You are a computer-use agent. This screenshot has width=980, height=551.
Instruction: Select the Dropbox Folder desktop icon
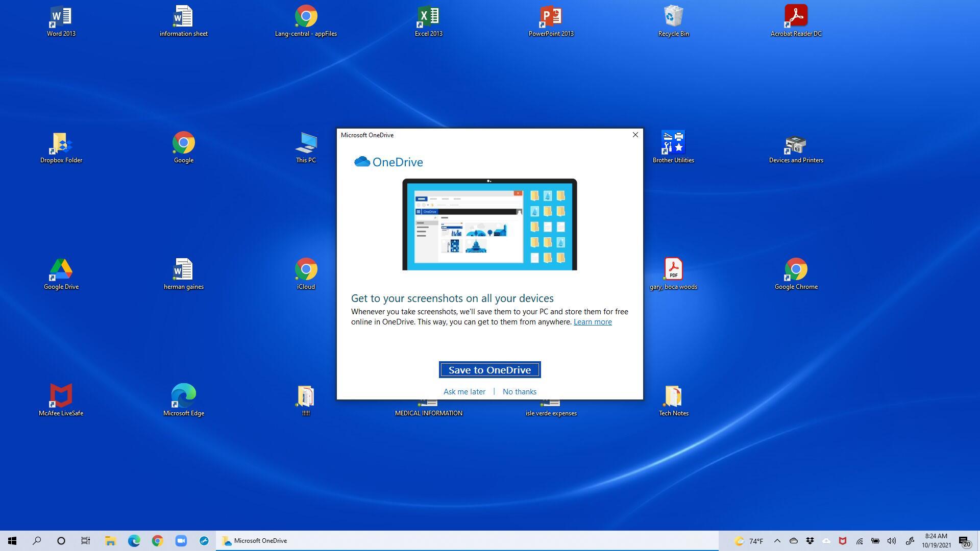pyautogui.click(x=61, y=147)
